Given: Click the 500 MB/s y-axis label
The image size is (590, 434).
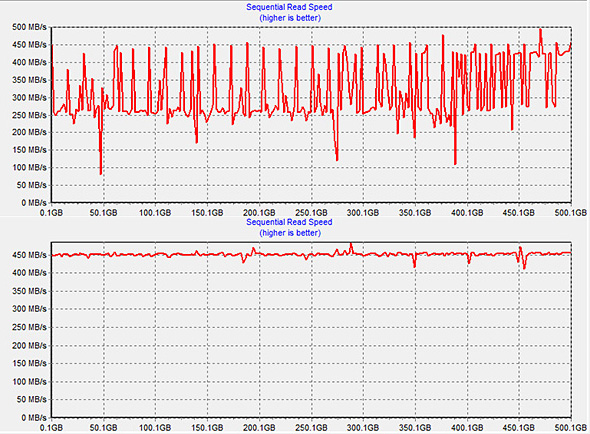Looking at the screenshot, I should coord(29,27).
